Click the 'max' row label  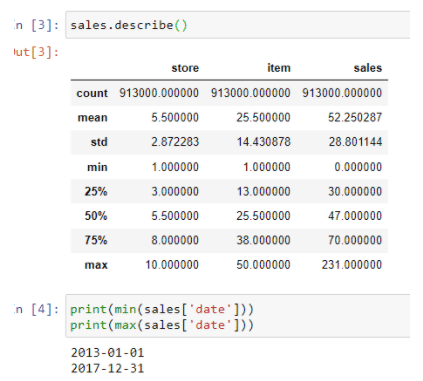pos(96,265)
